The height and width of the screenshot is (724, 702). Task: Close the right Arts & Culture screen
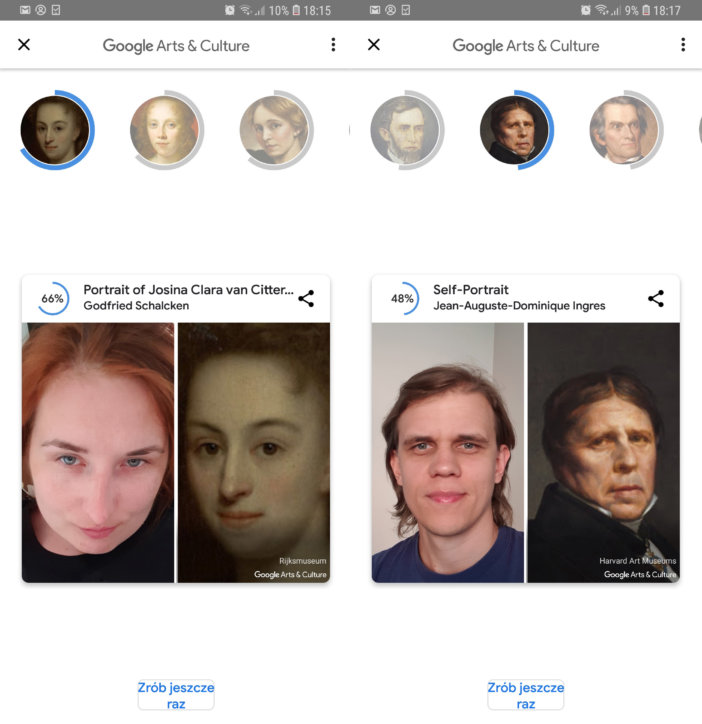(x=374, y=45)
